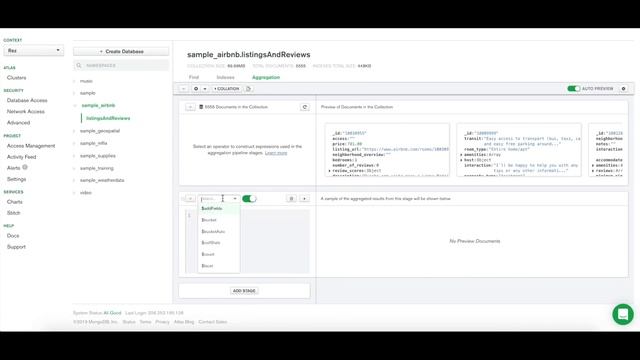Expand the sample database

tap(74, 93)
